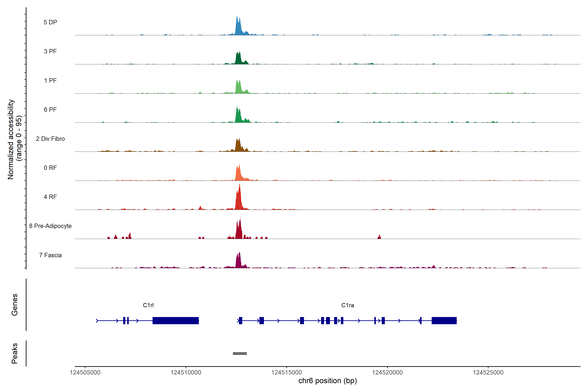Screen dimensions: 588x392
Task: Click the 5 DP track label
Action: [50, 22]
